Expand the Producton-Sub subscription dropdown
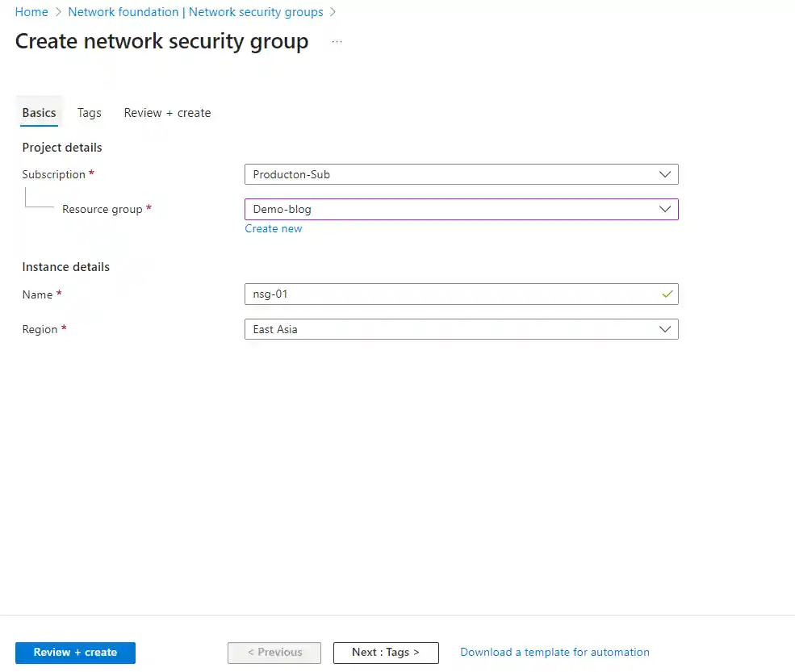Screen dimensions: 795x672 tap(460, 174)
